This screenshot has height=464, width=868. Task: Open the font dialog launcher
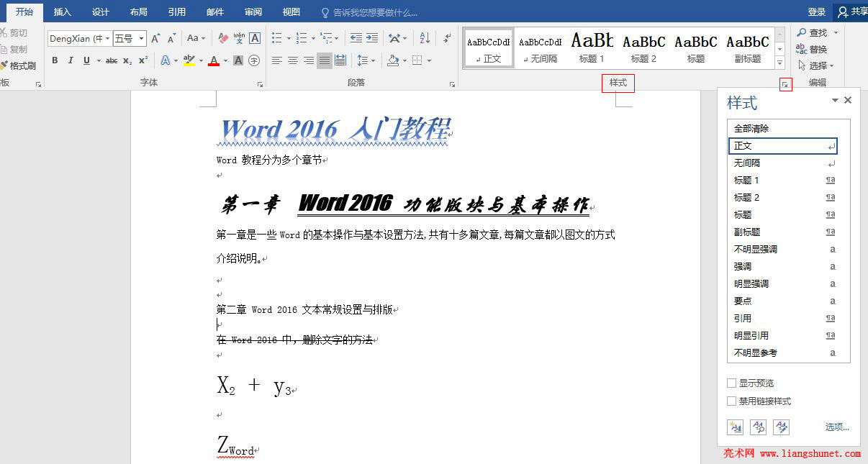pyautogui.click(x=260, y=84)
